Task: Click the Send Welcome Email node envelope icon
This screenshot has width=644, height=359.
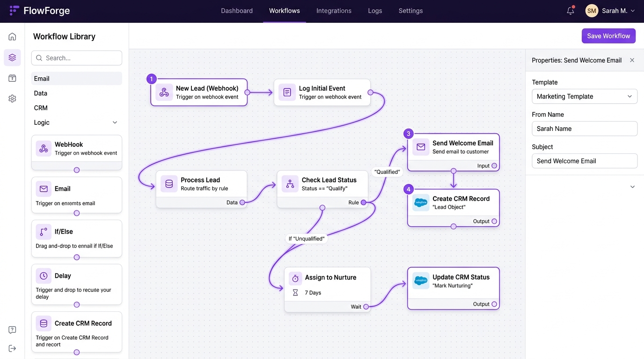Action: [x=421, y=147]
